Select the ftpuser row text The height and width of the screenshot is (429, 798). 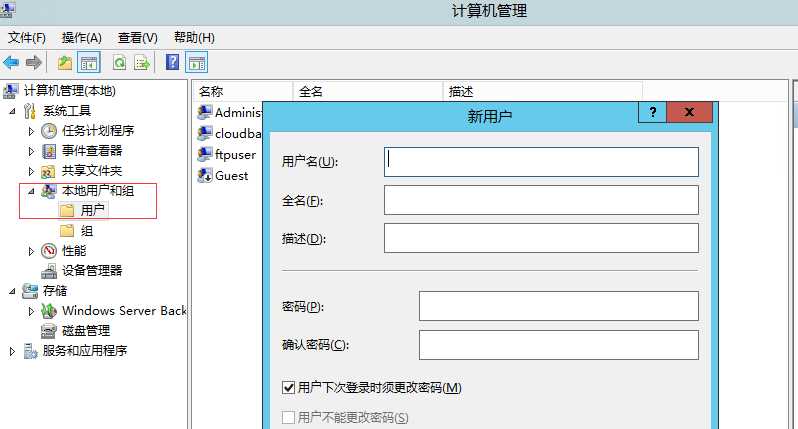pos(235,155)
